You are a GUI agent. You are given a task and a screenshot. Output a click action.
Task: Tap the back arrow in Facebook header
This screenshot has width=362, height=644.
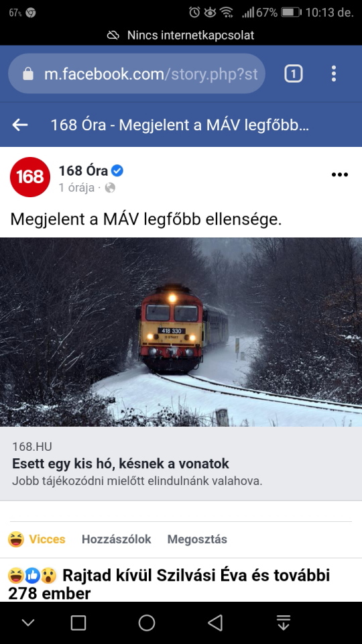pos(19,125)
